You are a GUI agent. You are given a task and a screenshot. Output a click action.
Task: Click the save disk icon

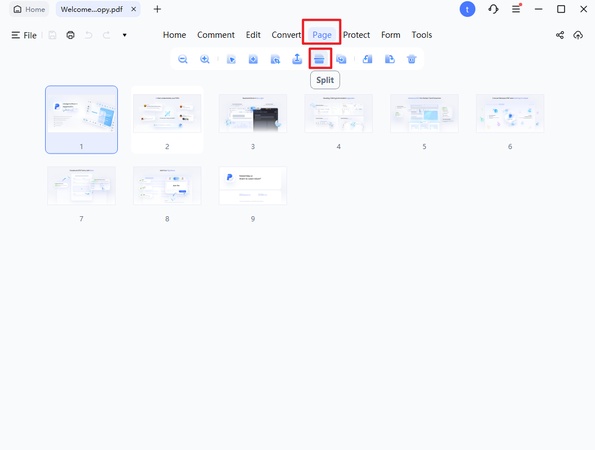[x=52, y=35]
